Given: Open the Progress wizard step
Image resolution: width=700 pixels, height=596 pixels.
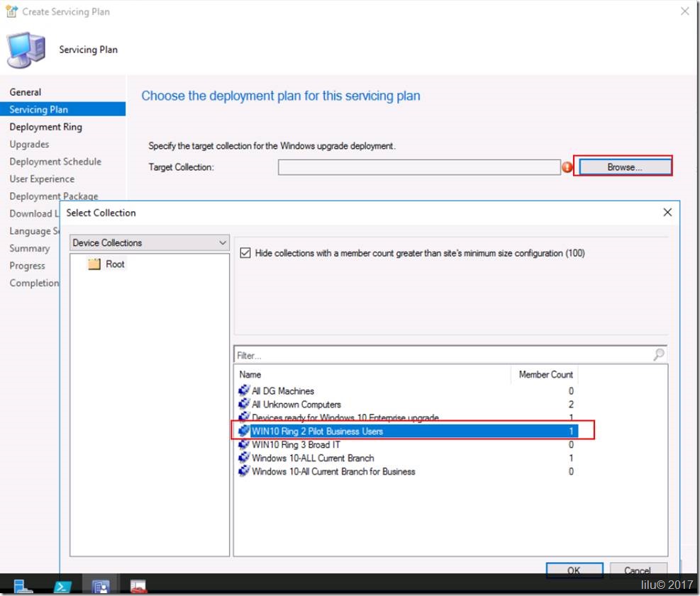Looking at the screenshot, I should coord(27,266).
